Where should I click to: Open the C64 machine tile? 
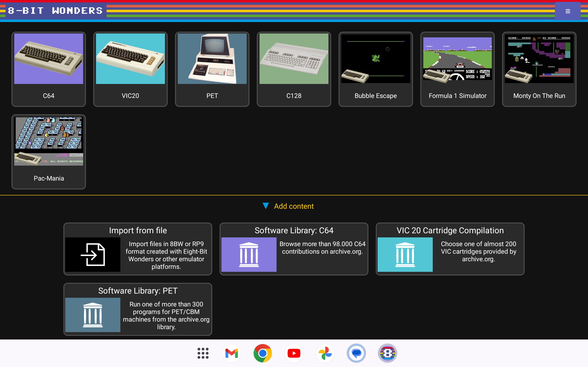tap(49, 69)
